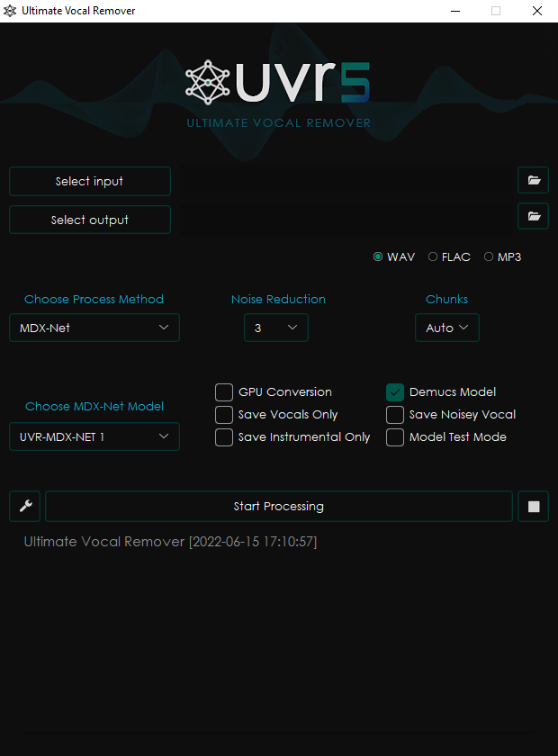Select the WAV radio button
This screenshot has height=756, width=558.
tap(378, 257)
